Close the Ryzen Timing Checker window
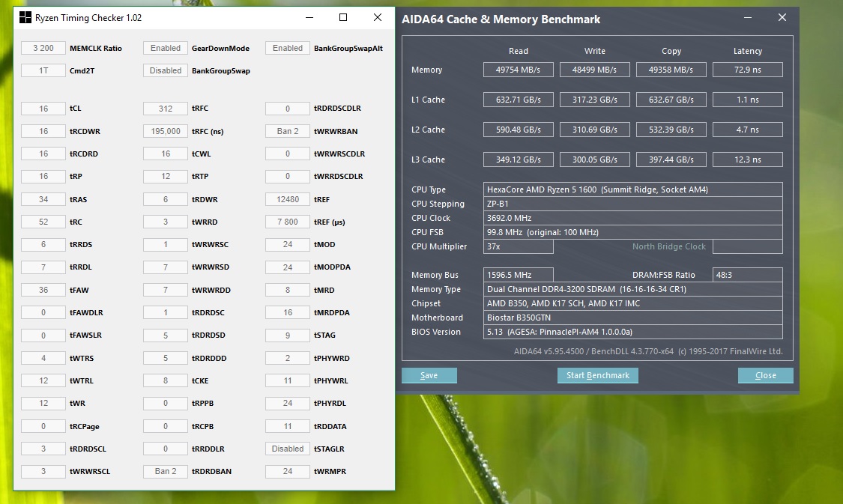Screen dimensions: 843x504 (x=378, y=18)
